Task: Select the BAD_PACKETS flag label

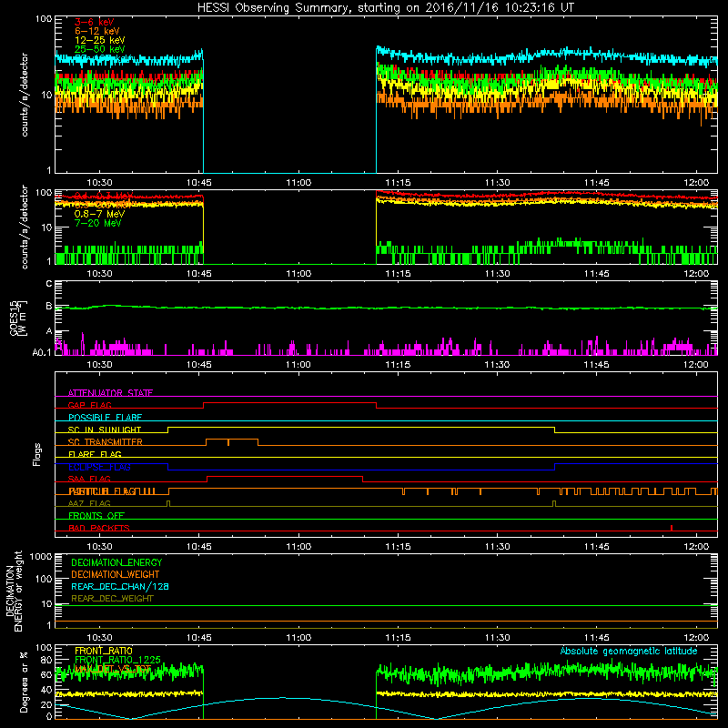Action: (x=99, y=528)
